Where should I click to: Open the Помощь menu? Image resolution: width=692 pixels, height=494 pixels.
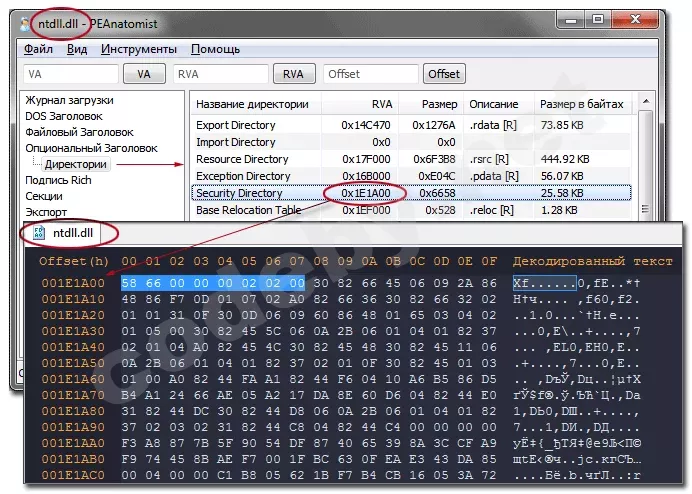click(215, 49)
